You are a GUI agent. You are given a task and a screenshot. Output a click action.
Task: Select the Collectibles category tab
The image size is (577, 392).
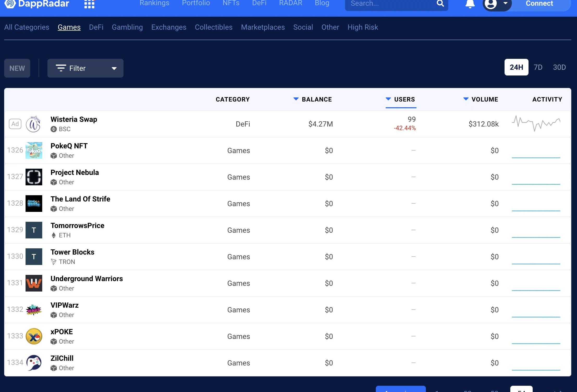point(214,27)
